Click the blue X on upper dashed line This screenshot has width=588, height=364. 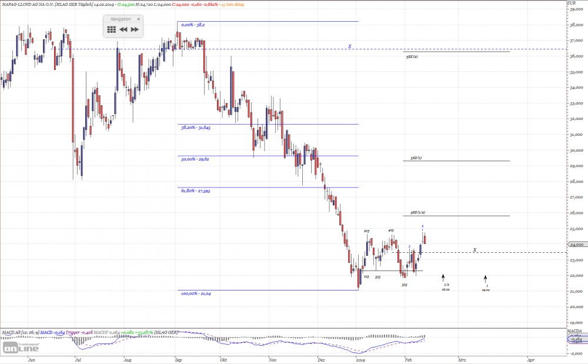(x=350, y=46)
